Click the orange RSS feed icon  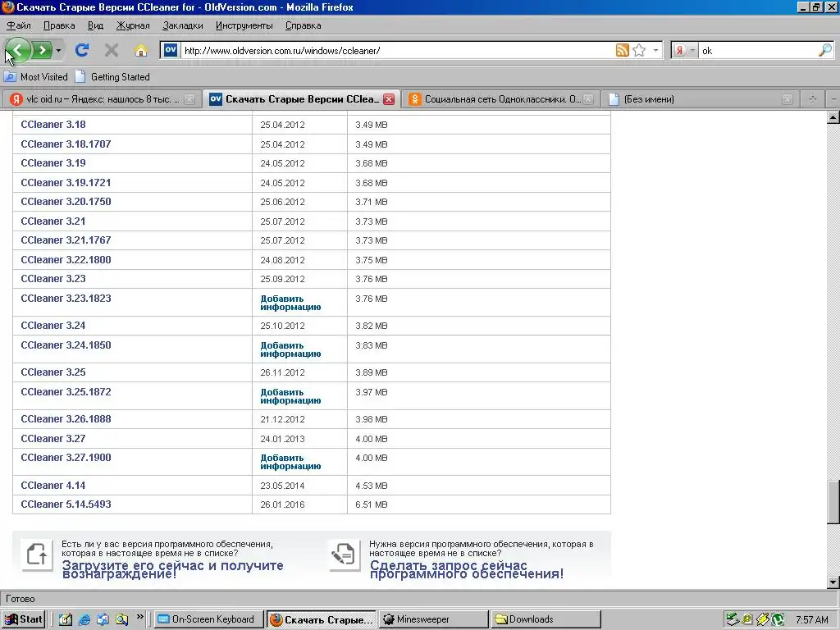(x=623, y=50)
